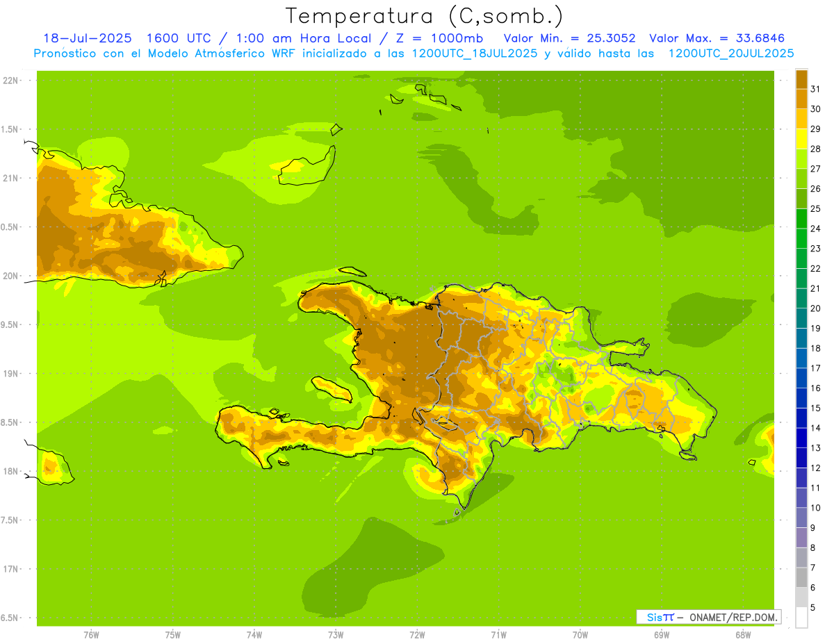This screenshot has height=644, width=834.
Task: Select the yellow legend swatch between 28 and 29
Action: [x=801, y=139]
